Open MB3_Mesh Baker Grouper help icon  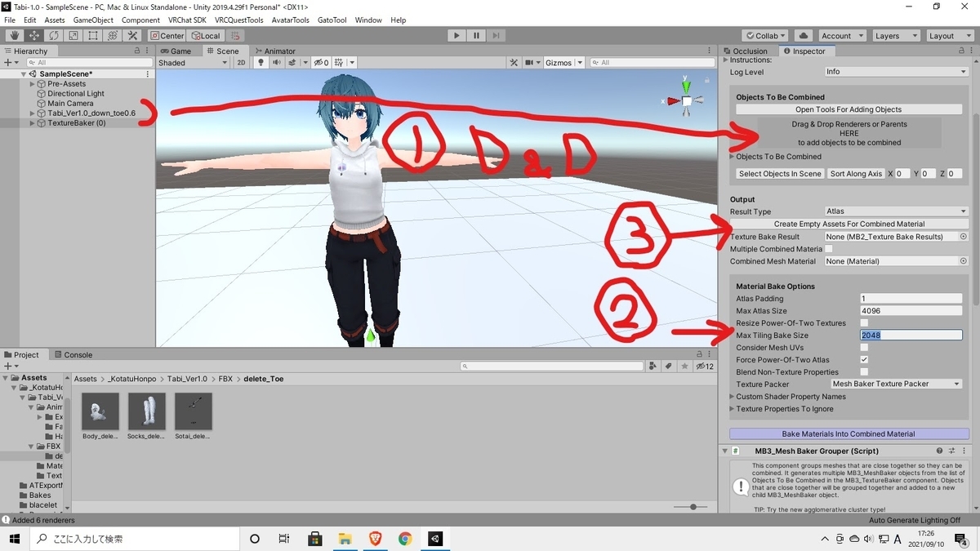point(939,451)
